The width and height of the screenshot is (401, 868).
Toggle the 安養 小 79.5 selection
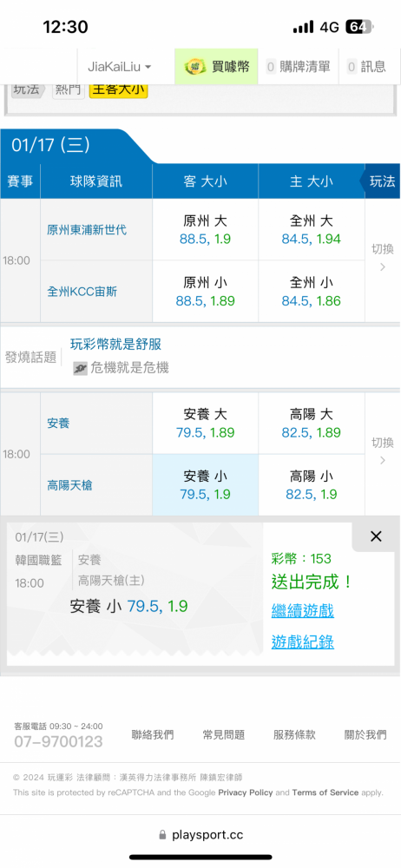coord(205,485)
